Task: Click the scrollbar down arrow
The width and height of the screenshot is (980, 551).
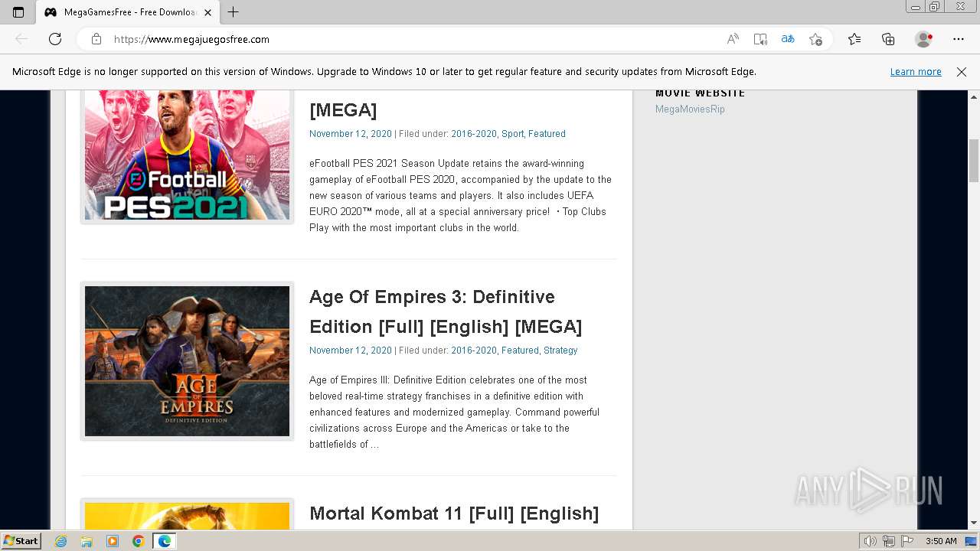Action: click(x=974, y=523)
